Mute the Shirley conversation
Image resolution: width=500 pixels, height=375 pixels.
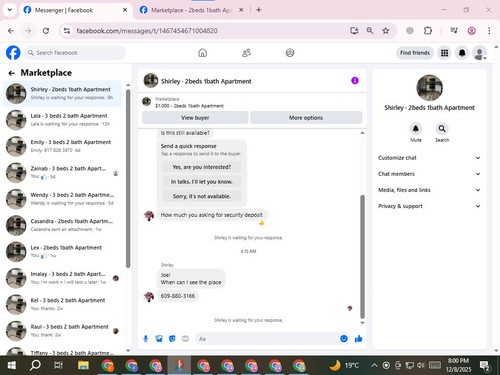(416, 129)
